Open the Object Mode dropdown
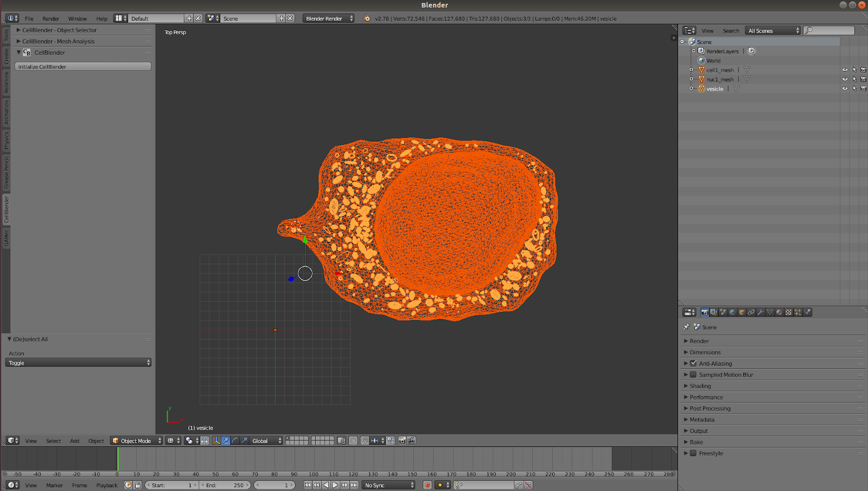The height and width of the screenshot is (491, 868). coord(137,441)
